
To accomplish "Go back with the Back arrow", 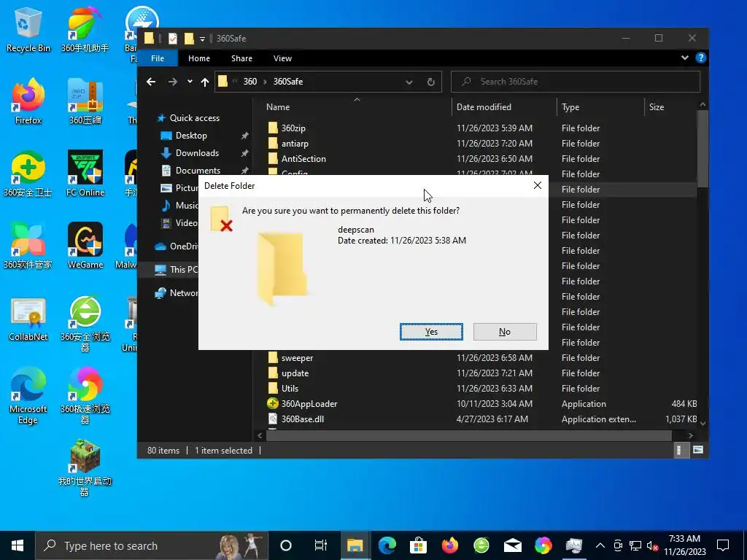I will 151,82.
